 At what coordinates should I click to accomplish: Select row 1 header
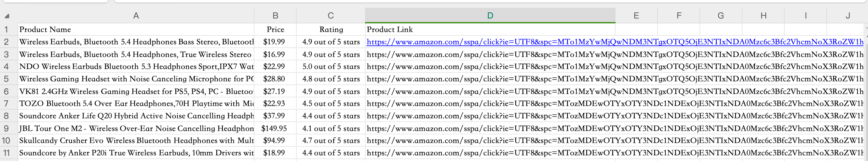(x=7, y=30)
